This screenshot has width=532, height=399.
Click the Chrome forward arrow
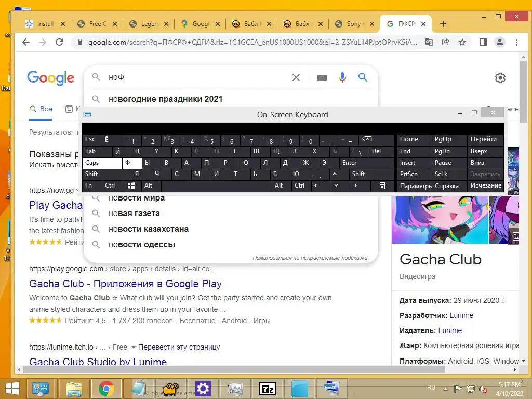point(43,42)
